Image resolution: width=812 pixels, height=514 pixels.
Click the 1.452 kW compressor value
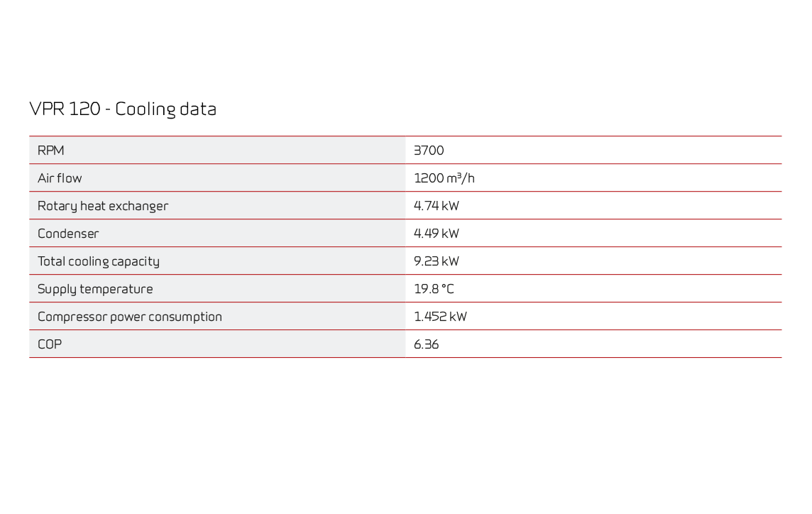(440, 317)
